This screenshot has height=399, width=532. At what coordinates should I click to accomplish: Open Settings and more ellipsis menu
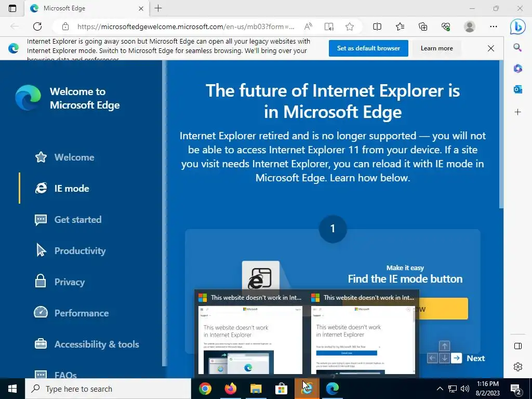(x=494, y=26)
